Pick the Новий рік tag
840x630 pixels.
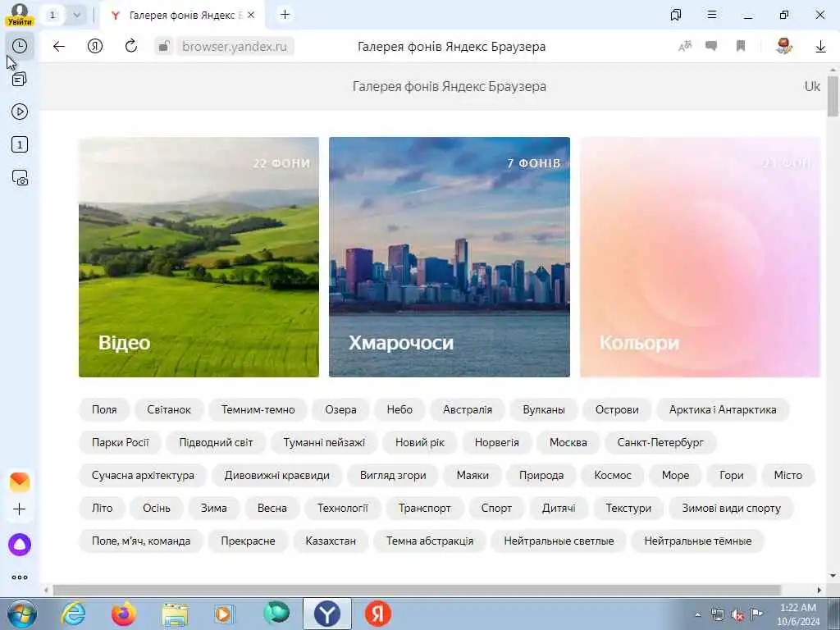[x=420, y=442]
